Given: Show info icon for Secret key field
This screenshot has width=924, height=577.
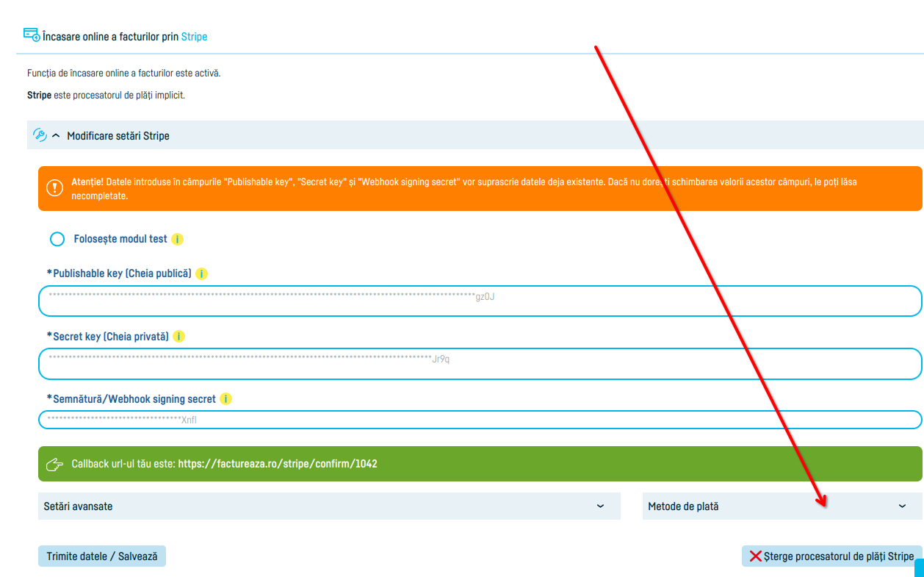Looking at the screenshot, I should pyautogui.click(x=178, y=337).
